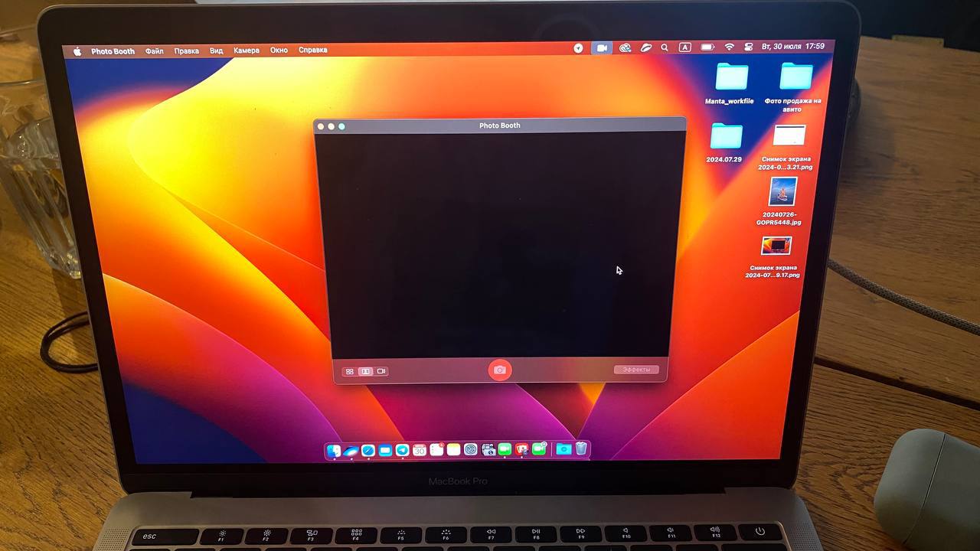
Task: Click the green zoom button of Photo Booth
Action: 341,126
